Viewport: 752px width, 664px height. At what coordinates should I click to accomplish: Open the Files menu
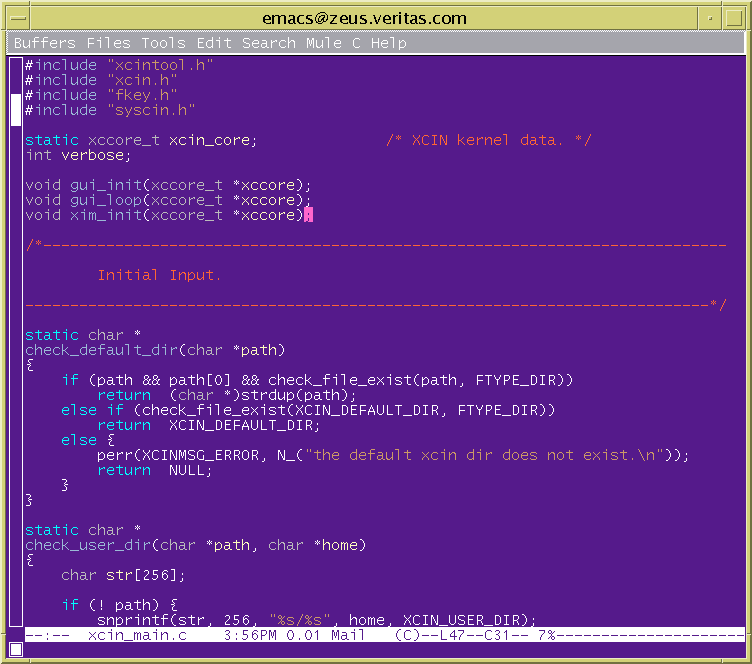pos(109,43)
